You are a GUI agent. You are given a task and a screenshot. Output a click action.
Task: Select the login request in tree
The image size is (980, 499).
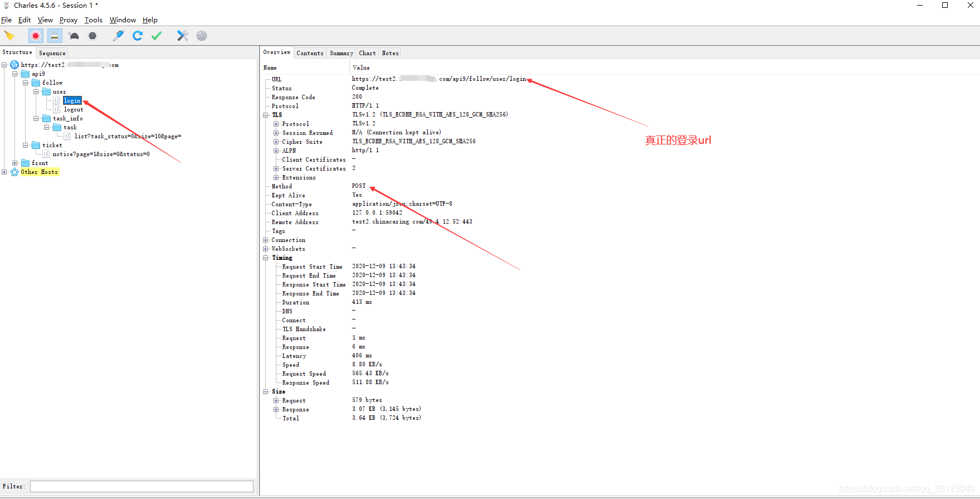click(72, 101)
